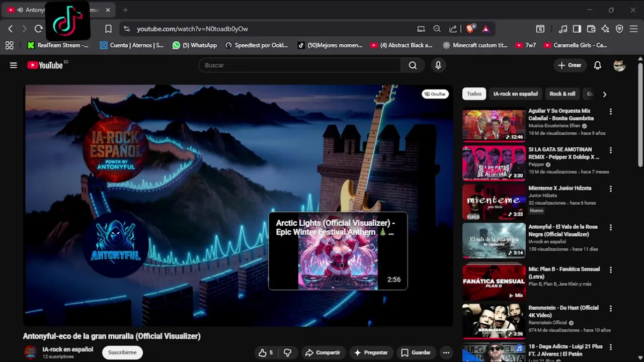Select the IA-rock en español chip
Image resolution: width=644 pixels, height=362 pixels.
515,94
